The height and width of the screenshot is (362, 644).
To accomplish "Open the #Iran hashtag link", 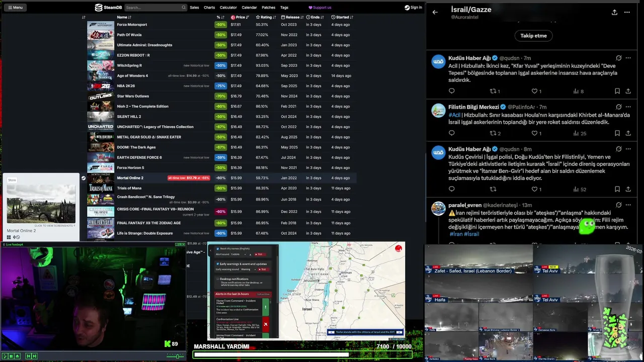I will pos(456,234).
